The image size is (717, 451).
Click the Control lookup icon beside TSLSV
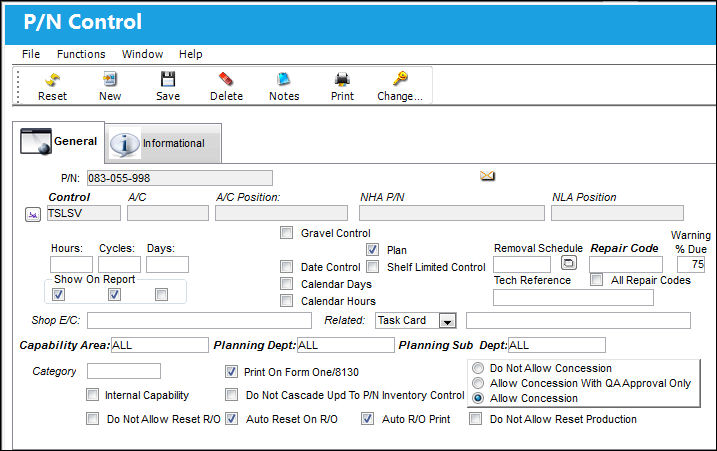[x=33, y=215]
